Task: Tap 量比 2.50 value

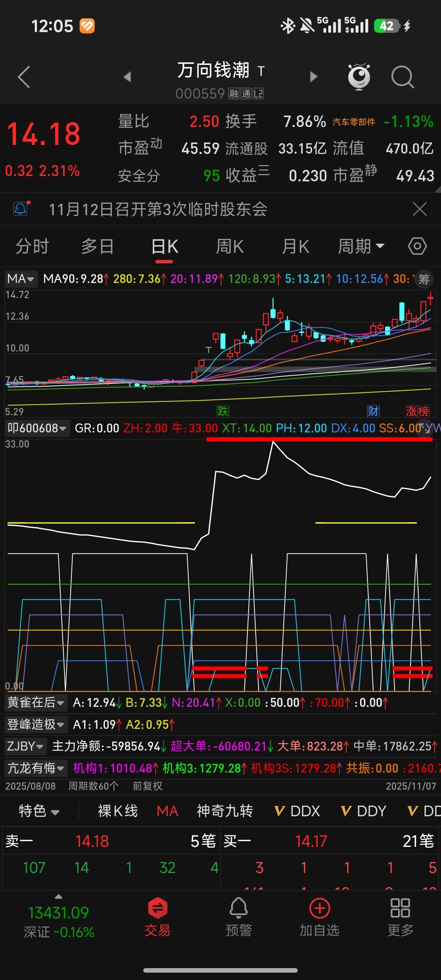Action: pyautogui.click(x=204, y=122)
